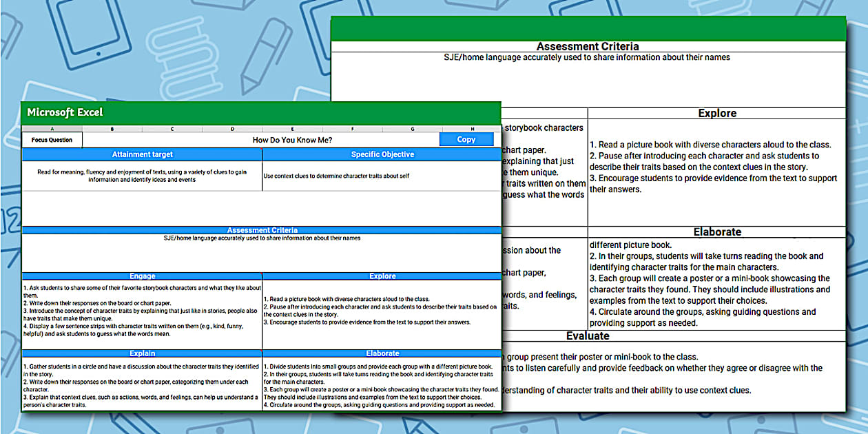Select the Specific Objective header cell
868x434 pixels.
point(382,154)
